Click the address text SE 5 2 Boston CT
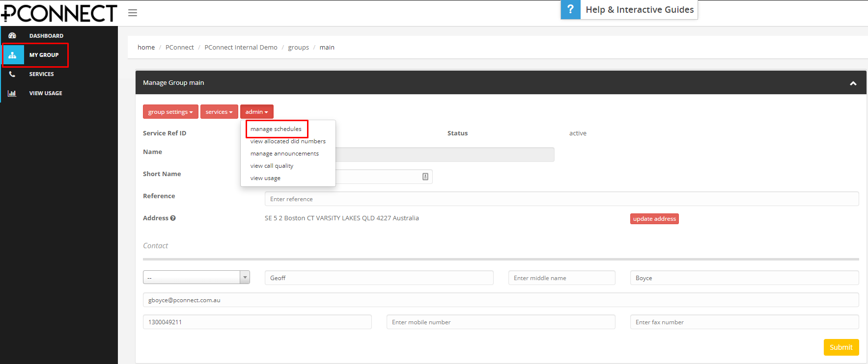Viewport: 868px width, 364px height. tap(341, 218)
